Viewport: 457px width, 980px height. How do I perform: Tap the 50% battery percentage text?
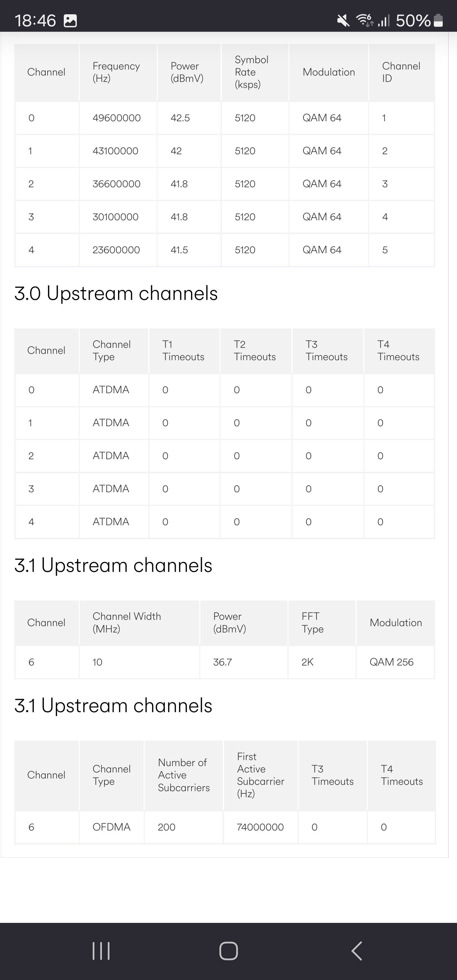(413, 21)
